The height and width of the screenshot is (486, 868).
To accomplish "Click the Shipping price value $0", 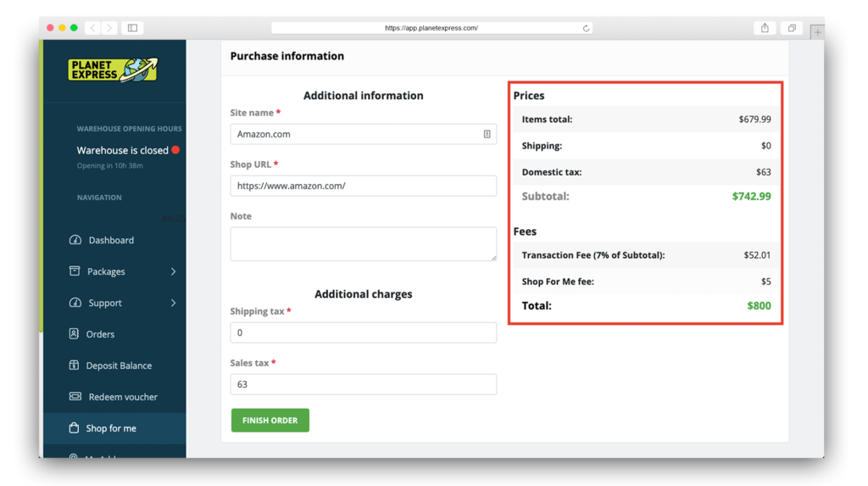I will click(765, 146).
